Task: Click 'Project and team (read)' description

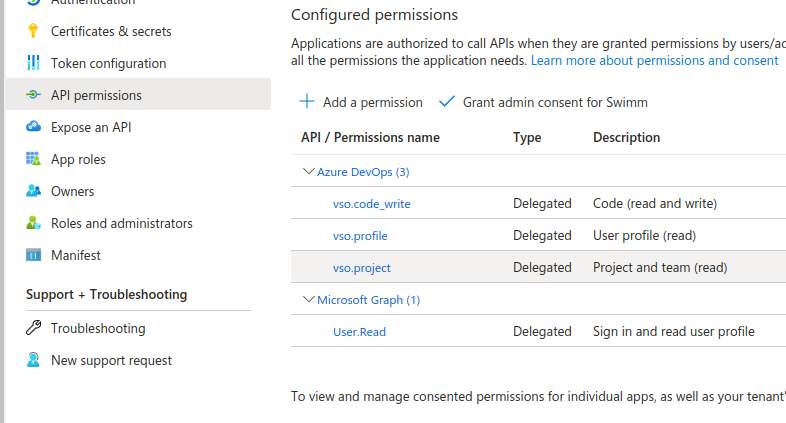Action: [660, 268]
